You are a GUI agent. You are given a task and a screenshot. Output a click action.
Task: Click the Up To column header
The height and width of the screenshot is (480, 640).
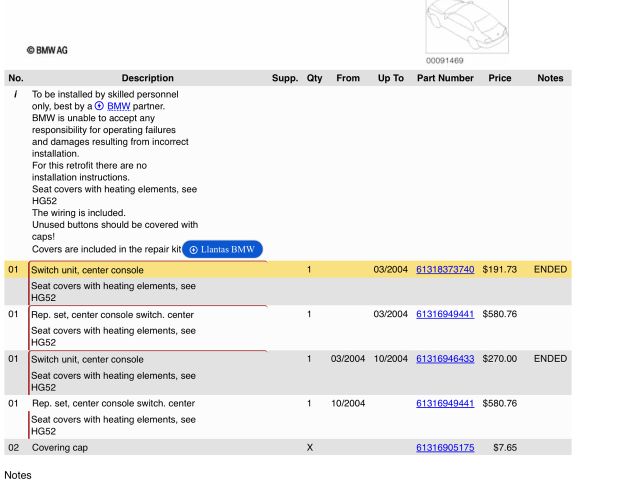(390, 78)
